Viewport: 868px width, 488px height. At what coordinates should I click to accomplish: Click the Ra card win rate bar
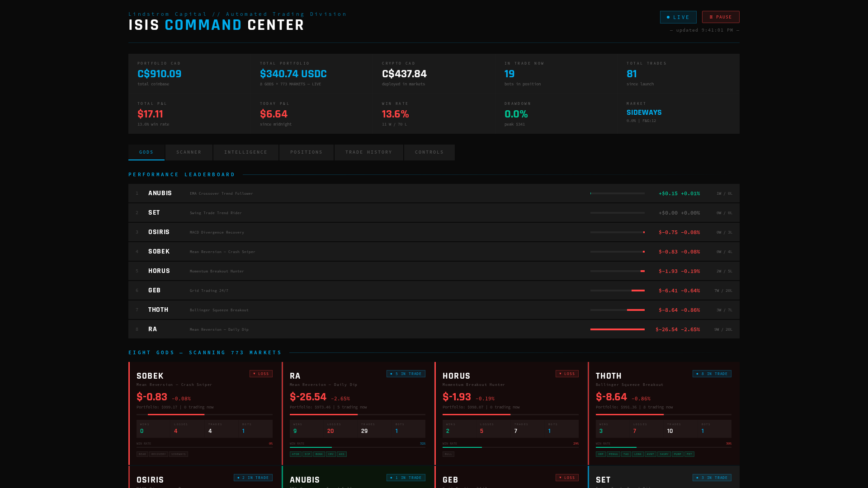(x=358, y=447)
